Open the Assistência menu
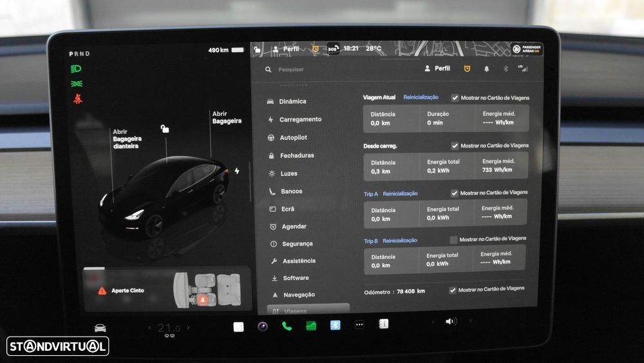 (293, 260)
